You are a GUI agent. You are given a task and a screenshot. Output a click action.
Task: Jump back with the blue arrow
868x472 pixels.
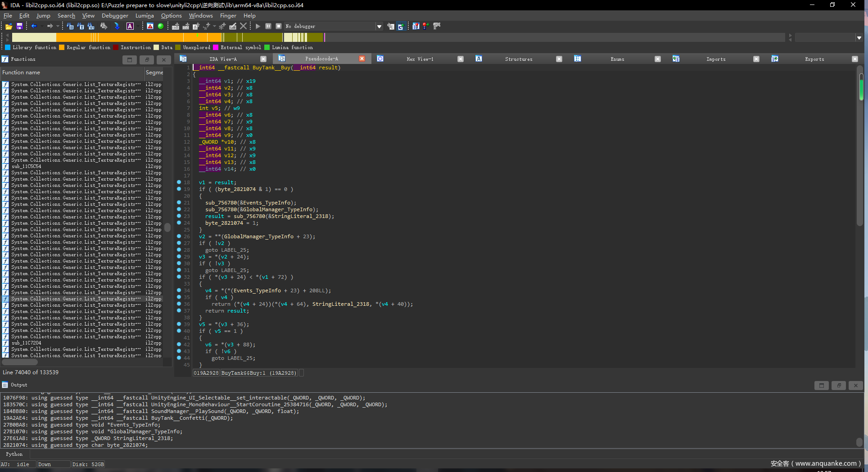[34, 26]
